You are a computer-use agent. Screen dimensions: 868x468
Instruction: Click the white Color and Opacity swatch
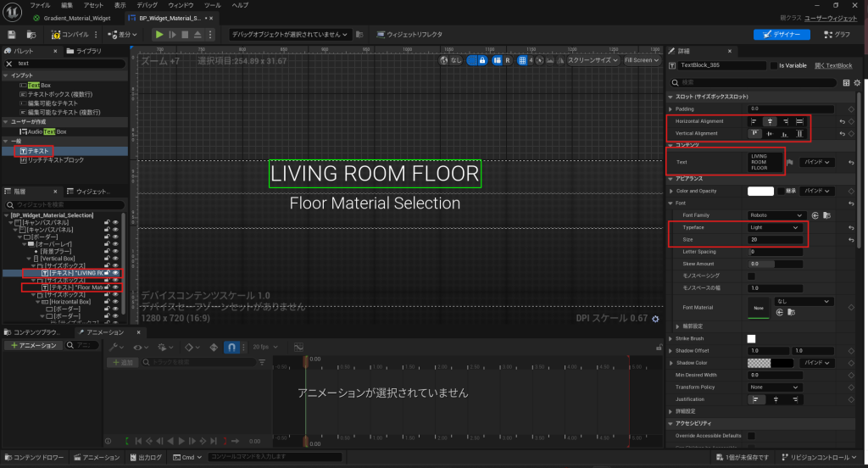760,192
